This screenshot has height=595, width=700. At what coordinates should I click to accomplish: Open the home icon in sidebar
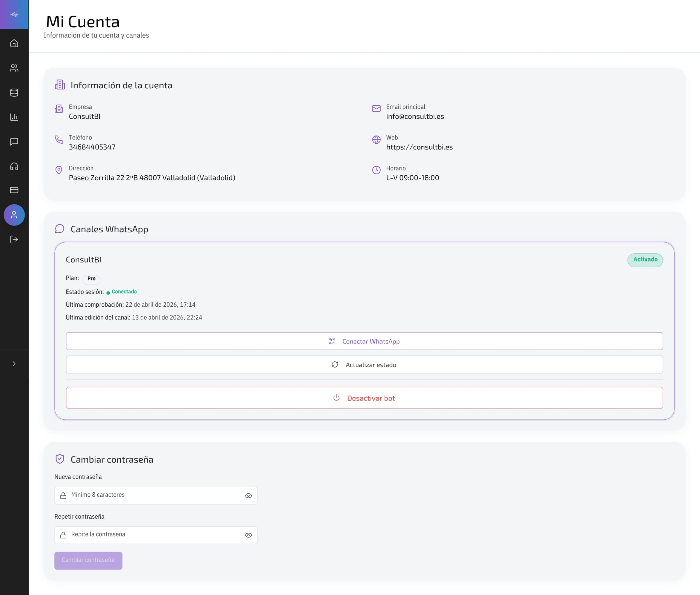[14, 43]
